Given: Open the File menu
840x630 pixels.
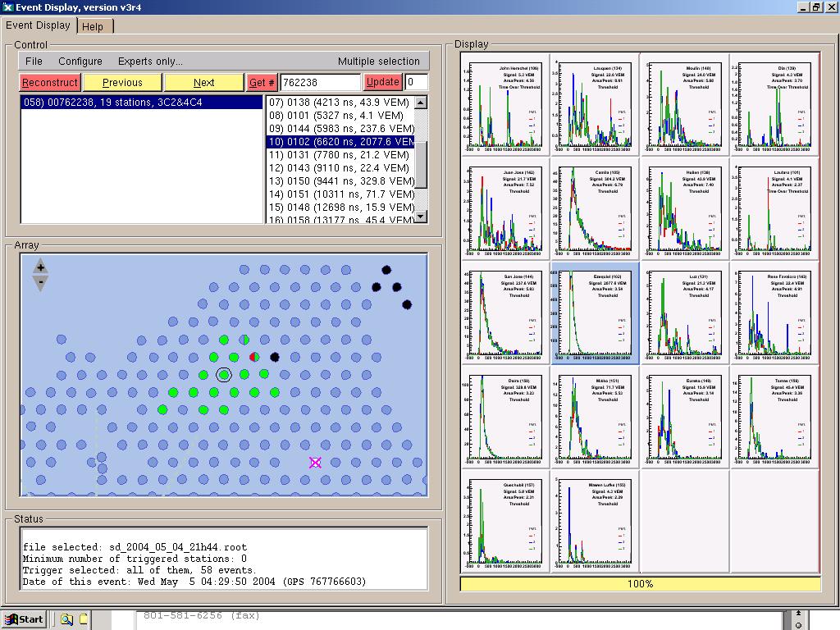Looking at the screenshot, I should coord(34,61).
